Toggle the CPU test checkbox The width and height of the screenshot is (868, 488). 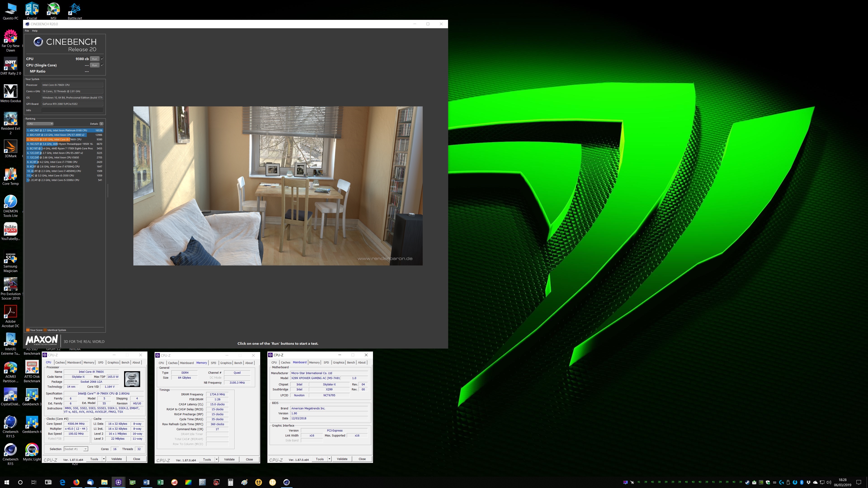point(102,59)
